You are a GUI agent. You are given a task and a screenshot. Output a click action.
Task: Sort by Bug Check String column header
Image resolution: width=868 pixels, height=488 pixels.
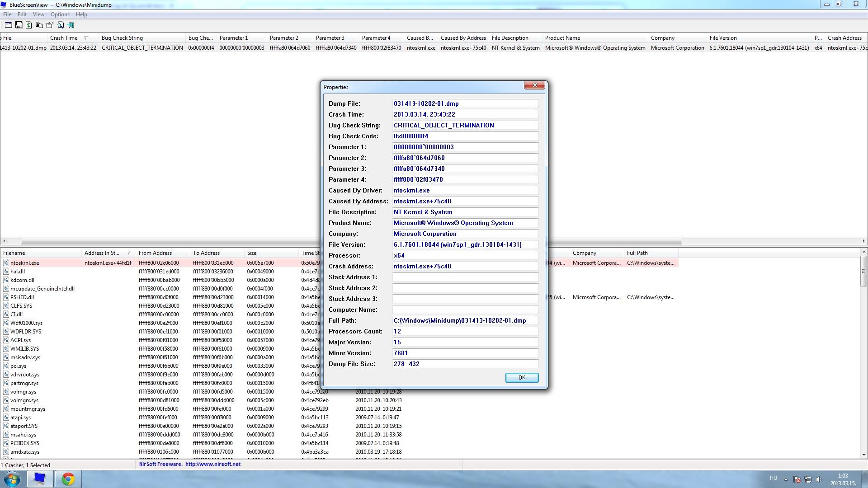point(142,38)
